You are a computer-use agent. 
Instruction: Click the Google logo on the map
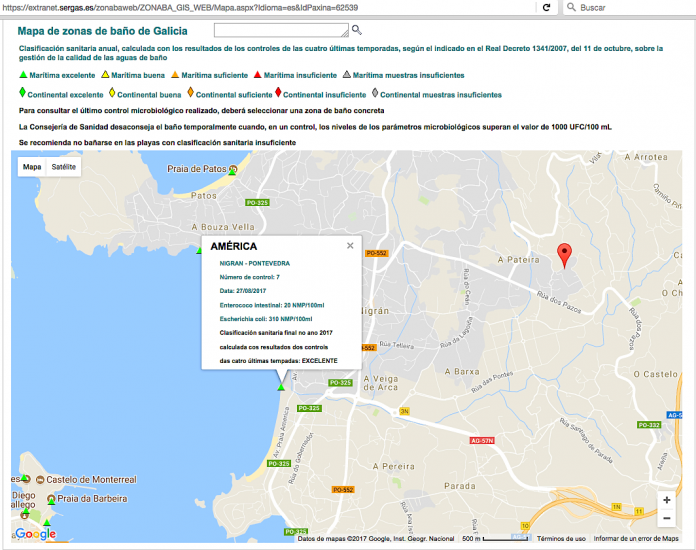35,534
